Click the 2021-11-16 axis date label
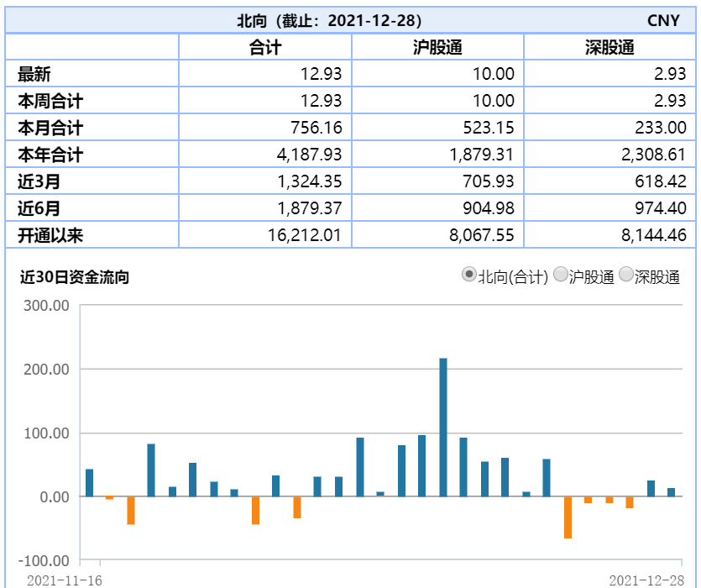The height and width of the screenshot is (588, 701). pyautogui.click(x=65, y=580)
